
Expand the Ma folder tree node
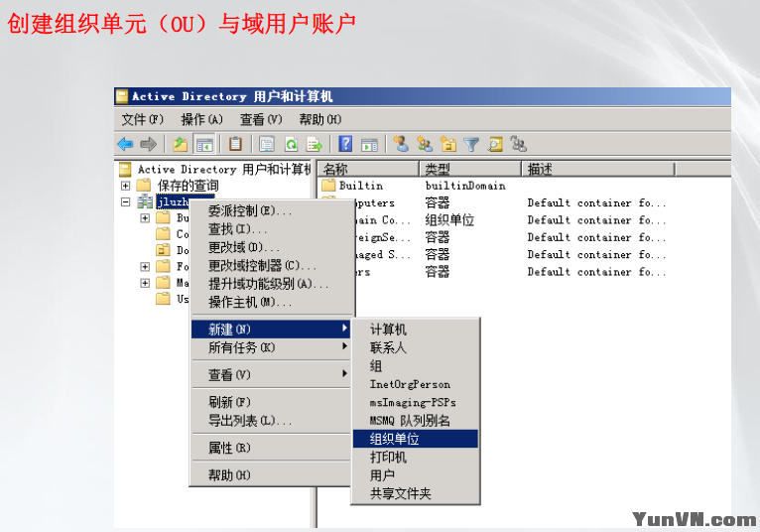pyautogui.click(x=145, y=283)
